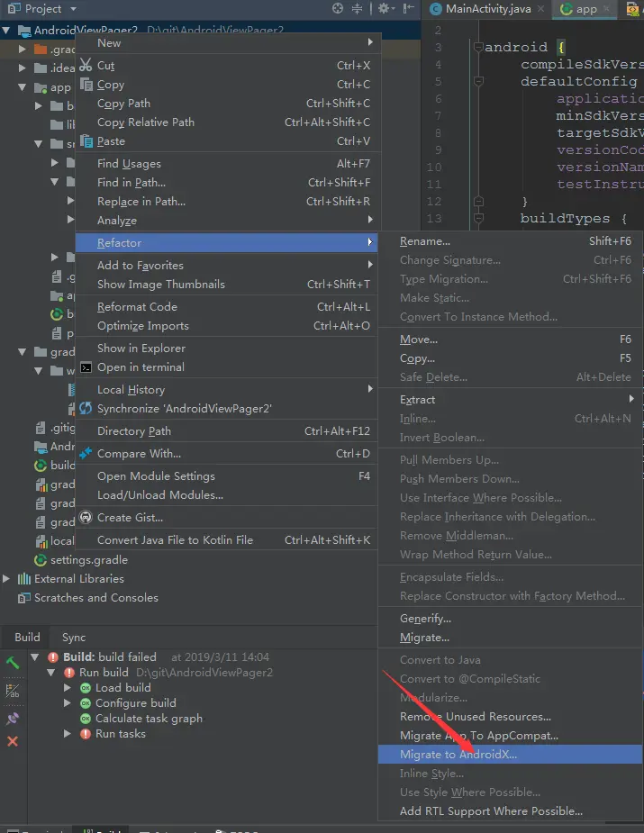Open the Local History submenu

coord(227,389)
